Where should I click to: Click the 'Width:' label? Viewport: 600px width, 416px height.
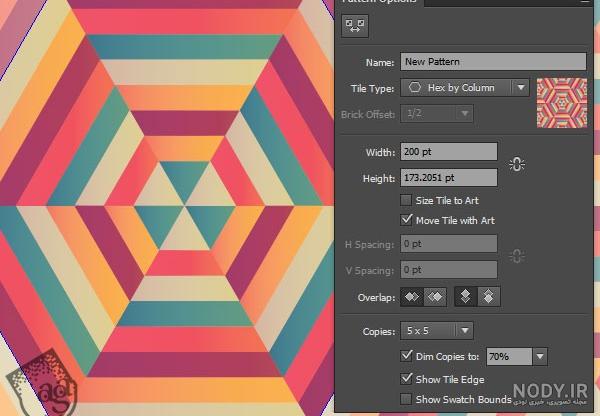tap(380, 152)
